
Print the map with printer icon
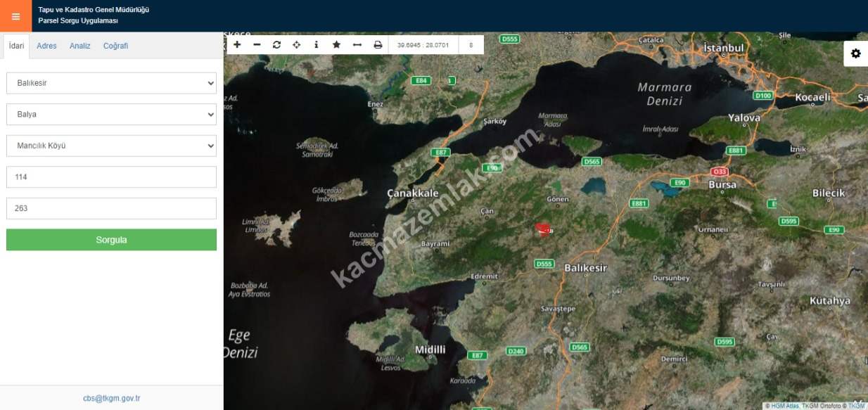(x=378, y=45)
